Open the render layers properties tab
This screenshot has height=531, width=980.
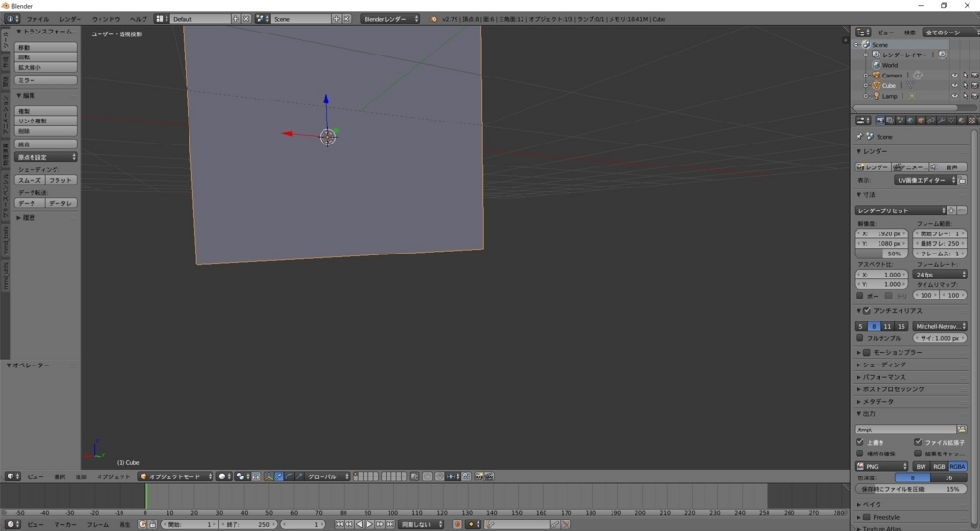pos(890,121)
